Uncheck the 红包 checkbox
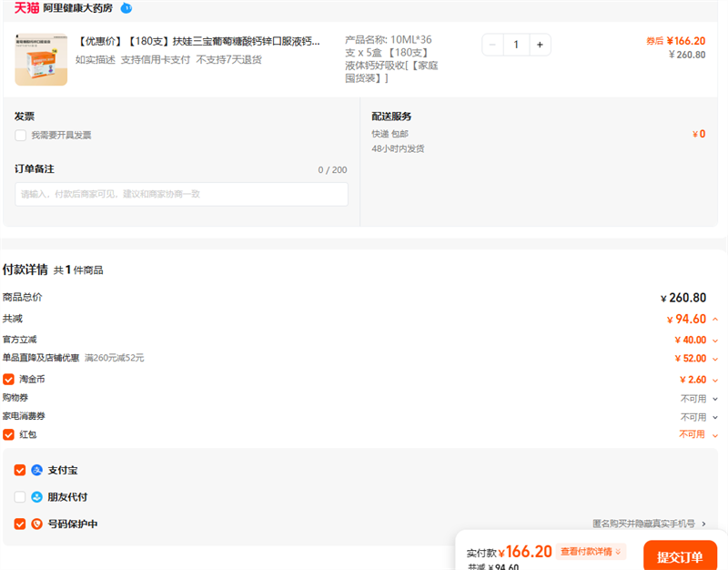 tap(9, 434)
